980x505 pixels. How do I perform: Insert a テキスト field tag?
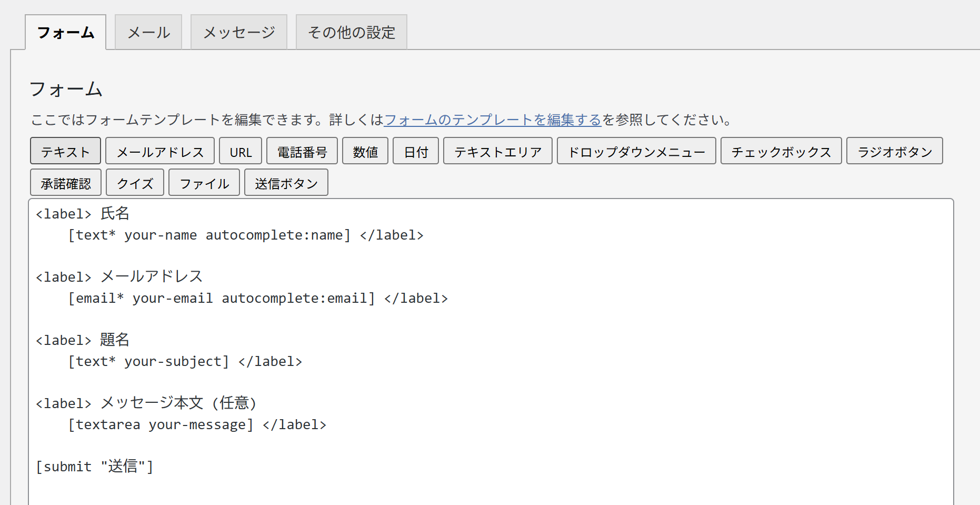tap(66, 152)
